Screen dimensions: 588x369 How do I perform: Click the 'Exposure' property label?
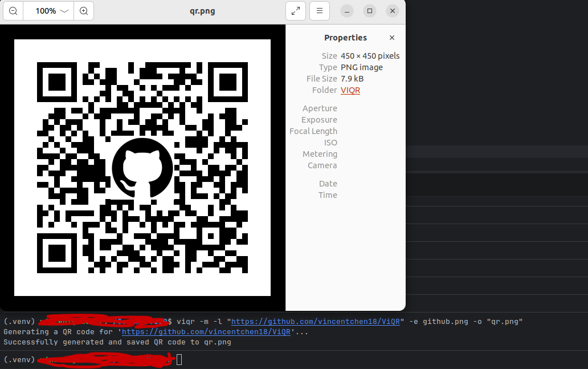(x=319, y=120)
